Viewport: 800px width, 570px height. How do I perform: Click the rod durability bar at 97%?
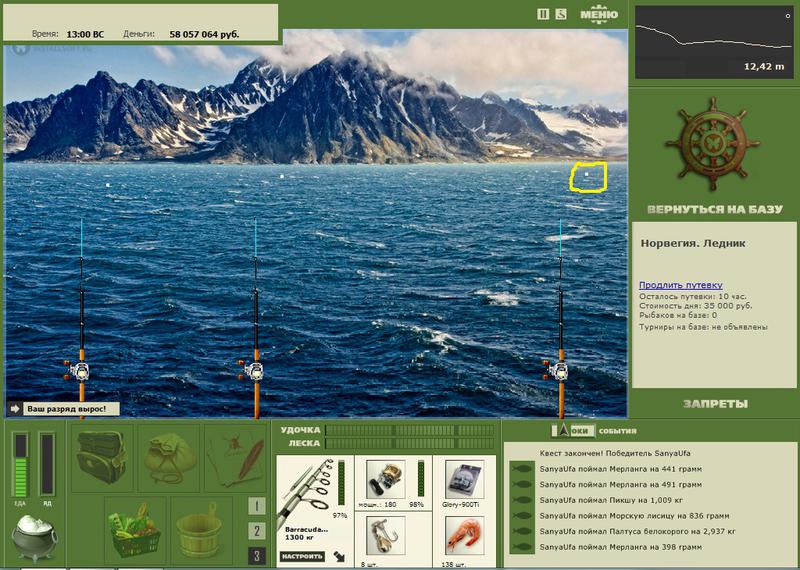pos(341,482)
